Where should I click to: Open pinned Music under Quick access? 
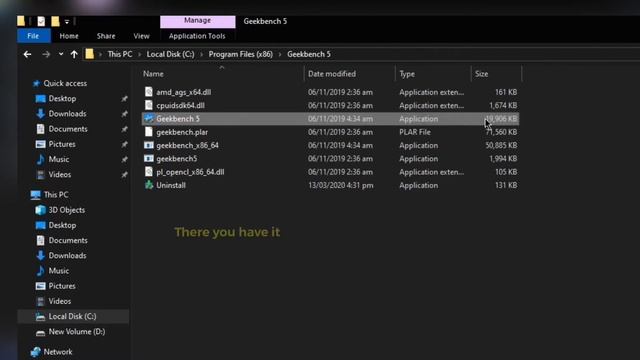58,159
